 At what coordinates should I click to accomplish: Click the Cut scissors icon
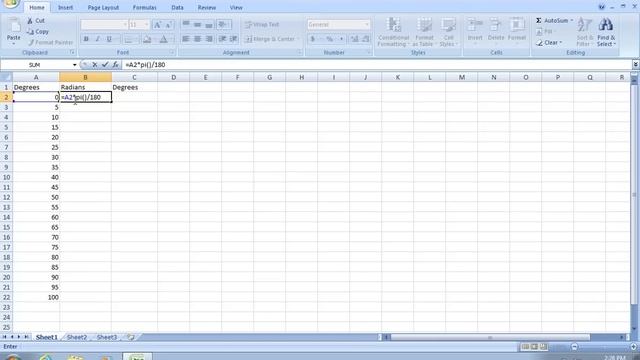tap(30, 20)
